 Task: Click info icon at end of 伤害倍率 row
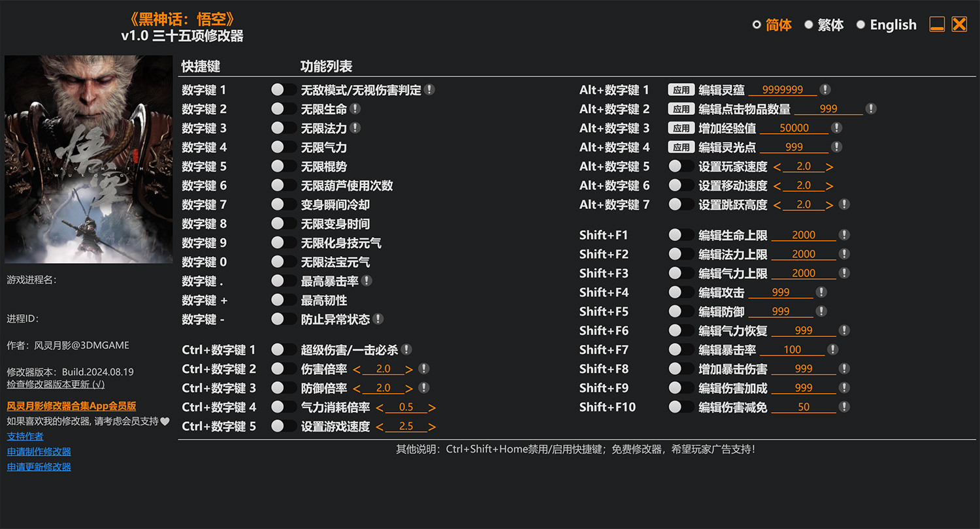coord(423,368)
